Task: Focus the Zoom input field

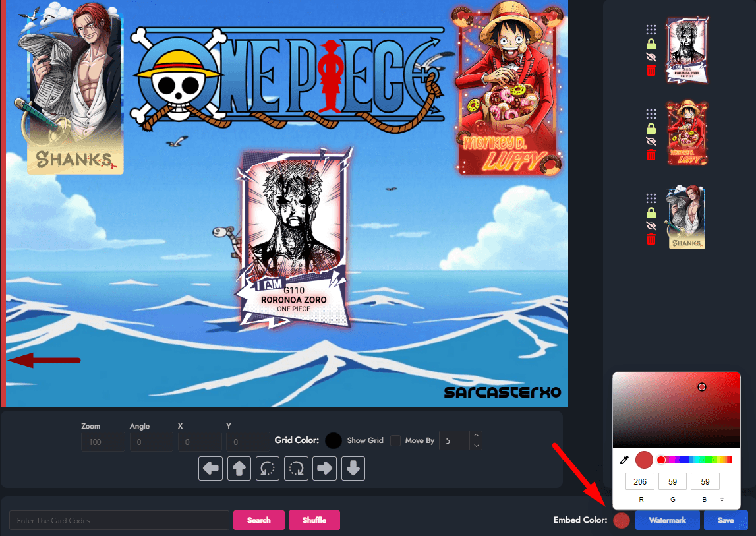Action: (103, 442)
